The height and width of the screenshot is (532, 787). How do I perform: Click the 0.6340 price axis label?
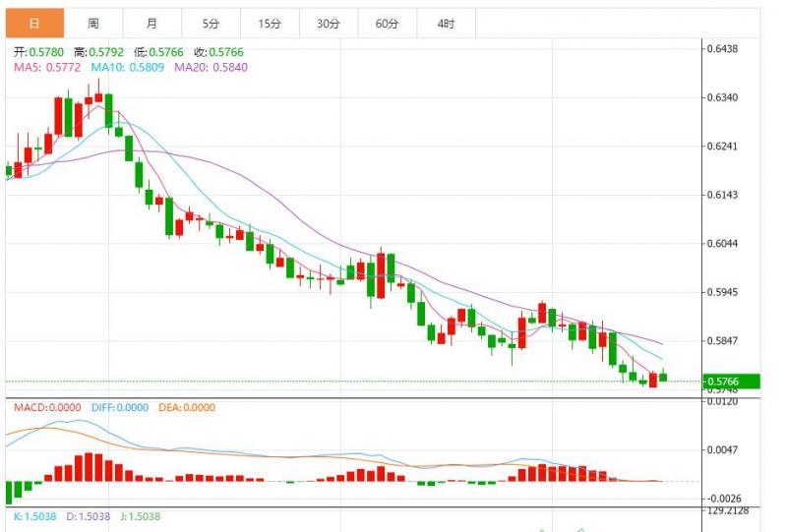click(x=722, y=97)
